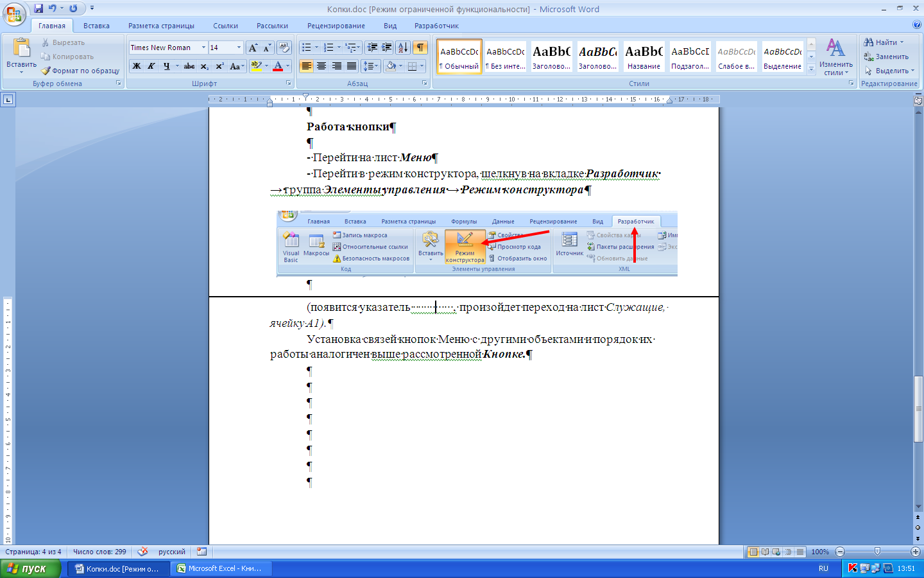This screenshot has height=578, width=924.
Task: Open the Найти dropdown arrow
Action: 902,42
